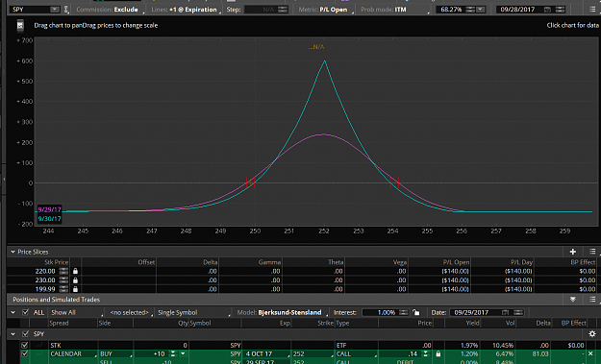Adjust the 09/29/2017 date stepper
The height and width of the screenshot is (364, 601).
518,312
